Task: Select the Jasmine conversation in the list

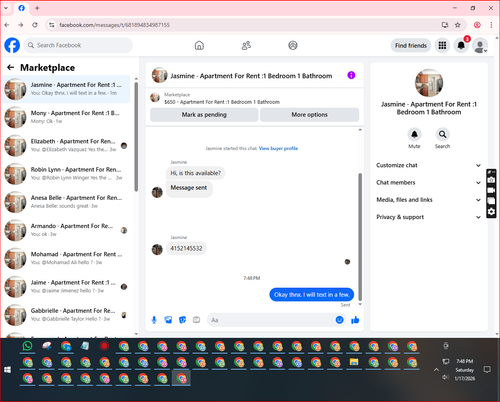Action: (x=66, y=89)
